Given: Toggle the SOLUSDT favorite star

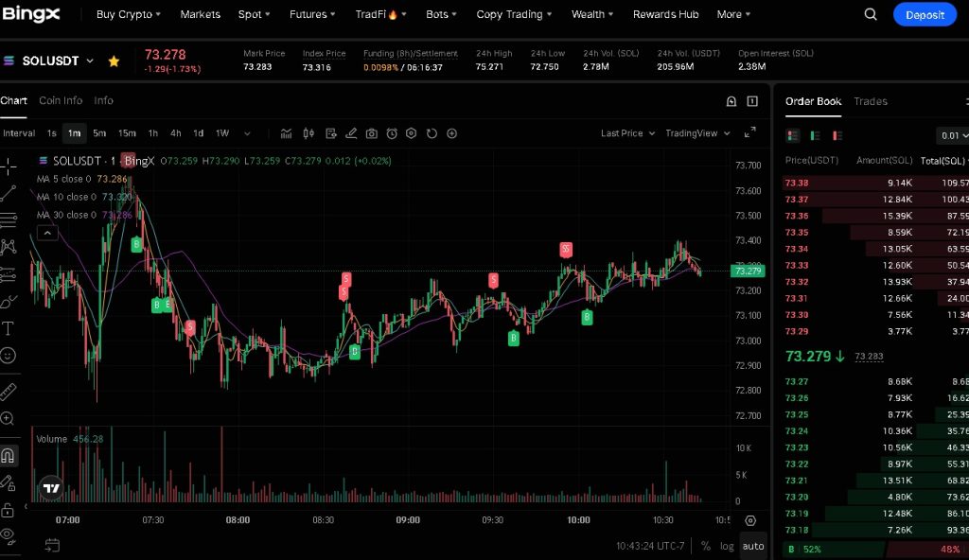Looking at the screenshot, I should tap(114, 61).
